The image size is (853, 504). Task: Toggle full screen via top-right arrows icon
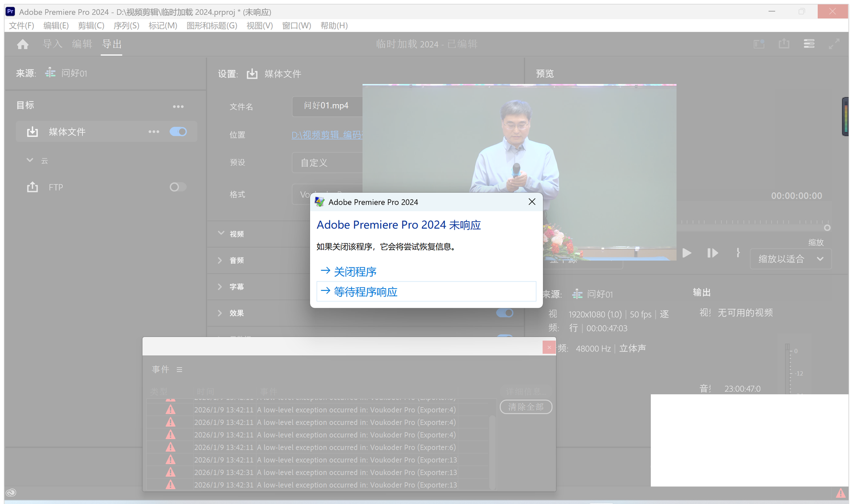coord(834,44)
